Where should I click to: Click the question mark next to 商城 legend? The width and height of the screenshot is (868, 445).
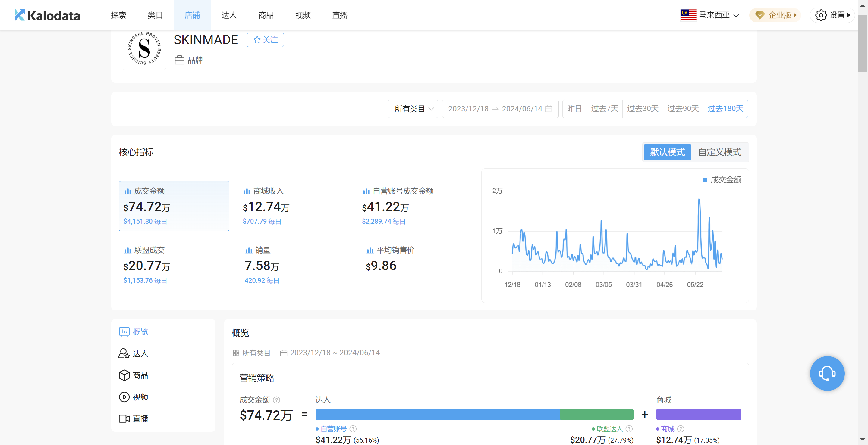[680, 429]
